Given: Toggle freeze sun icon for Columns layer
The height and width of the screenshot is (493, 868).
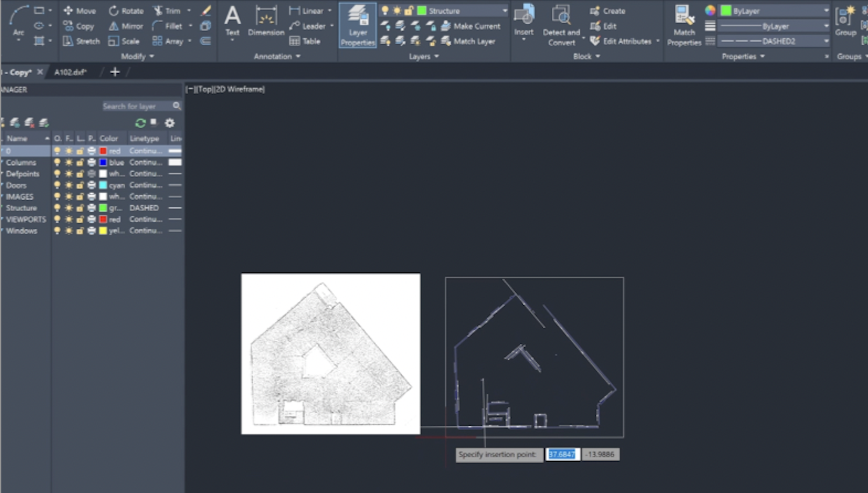Looking at the screenshot, I should [x=68, y=163].
